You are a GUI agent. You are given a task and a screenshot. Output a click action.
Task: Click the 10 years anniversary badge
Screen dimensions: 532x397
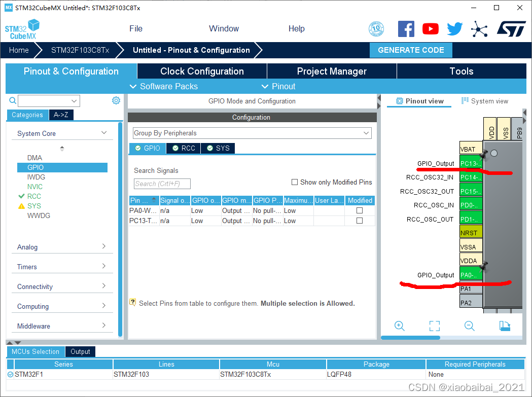376,29
